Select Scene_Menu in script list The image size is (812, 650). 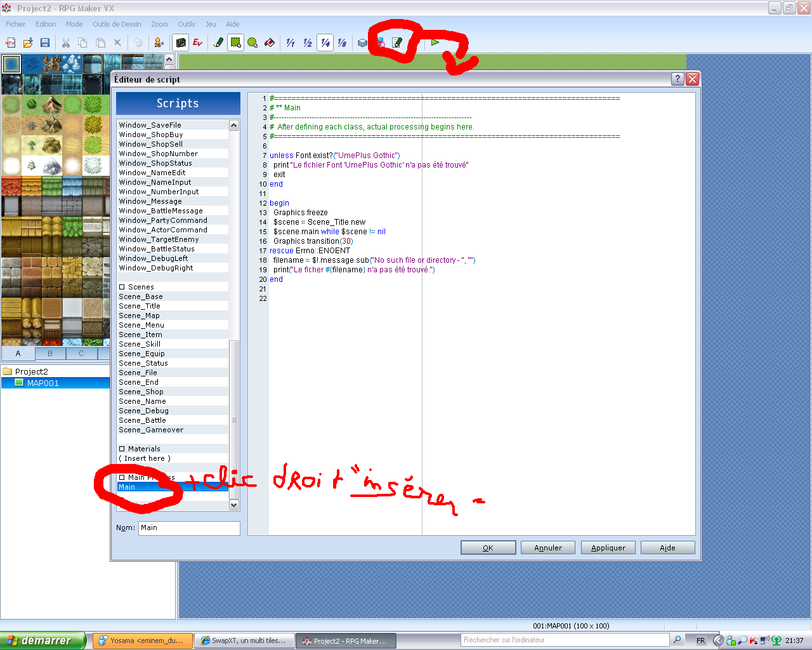point(173,325)
